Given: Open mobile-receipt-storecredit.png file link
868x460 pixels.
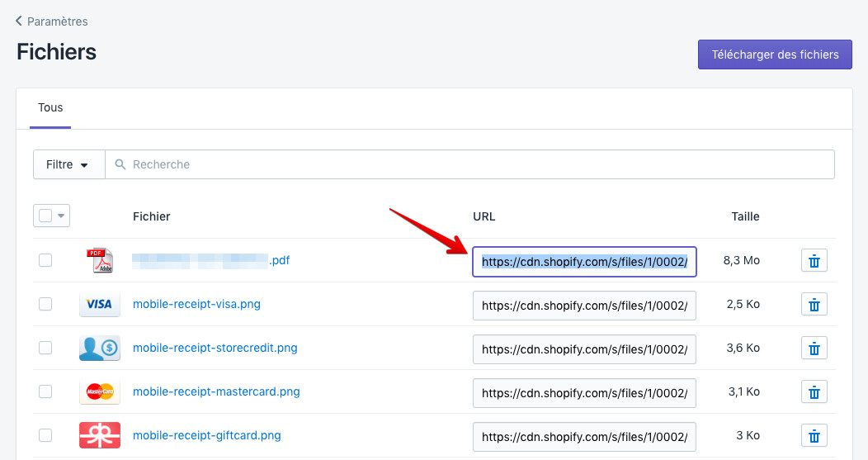Looking at the screenshot, I should tap(215, 348).
